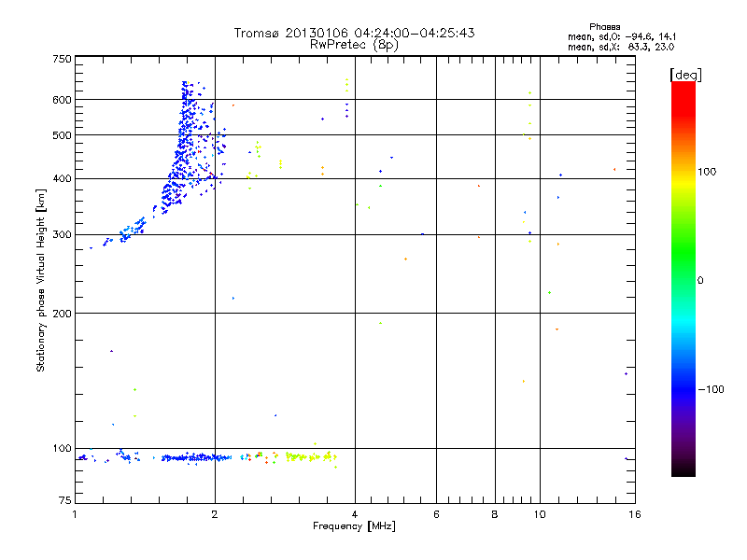Click the 'Frequency [MHz]' axis label
Image resolution: width=747 pixels, height=560 pixels.
(x=354, y=525)
